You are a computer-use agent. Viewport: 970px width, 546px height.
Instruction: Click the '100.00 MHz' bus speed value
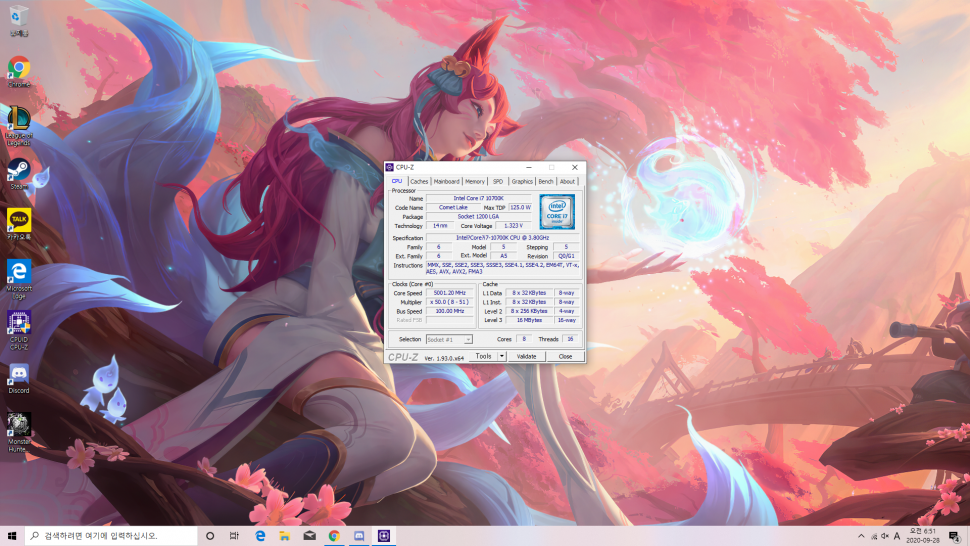click(x=450, y=311)
